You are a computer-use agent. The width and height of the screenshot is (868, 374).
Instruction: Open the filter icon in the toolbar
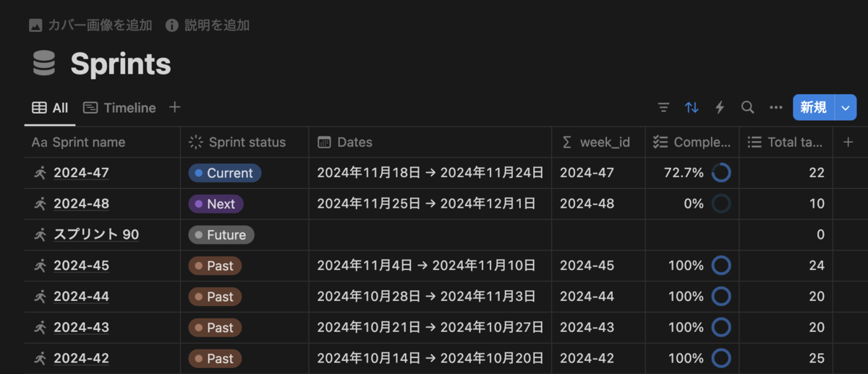(663, 108)
